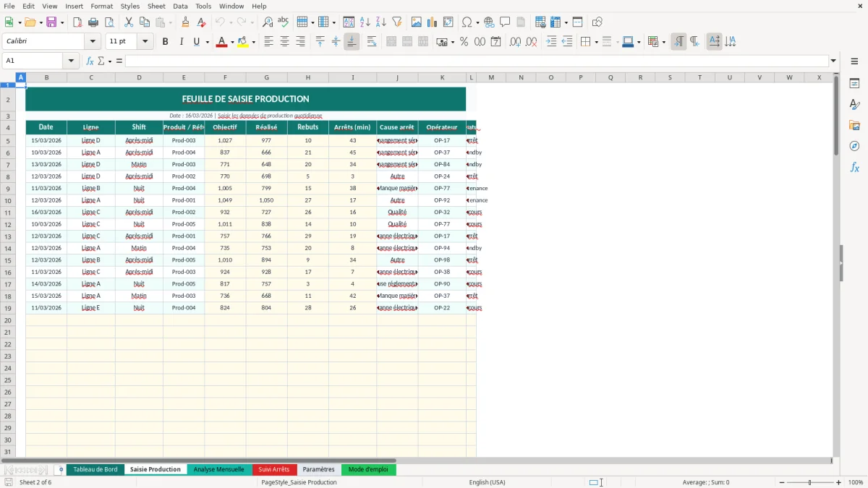Open the Borders dropdown arrow
This screenshot has height=488, width=868.
[x=597, y=42]
